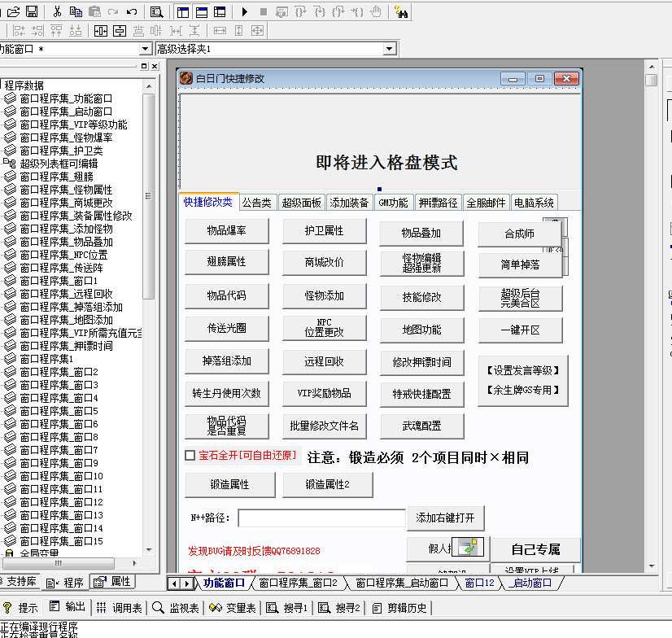Open the 搜寻2 results tab

(x=339, y=608)
